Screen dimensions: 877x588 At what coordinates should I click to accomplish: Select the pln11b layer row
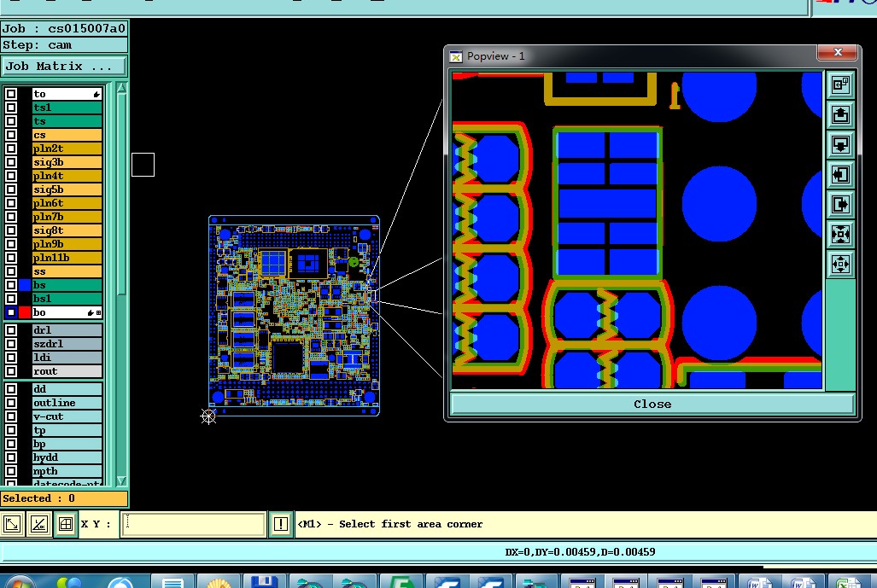tap(67, 258)
